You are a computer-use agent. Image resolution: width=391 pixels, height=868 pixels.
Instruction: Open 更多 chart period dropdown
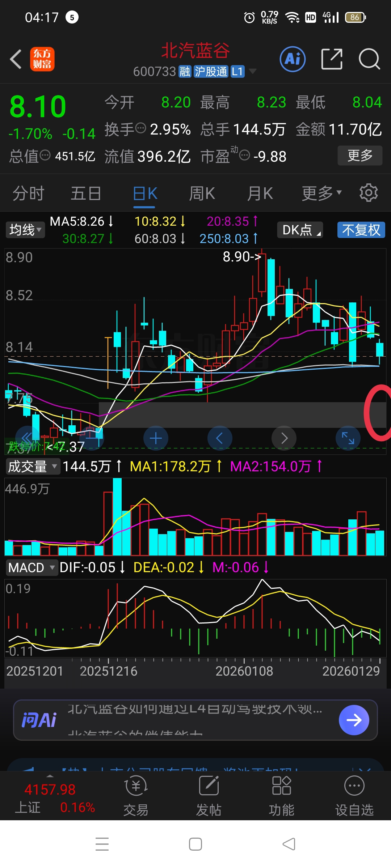[321, 193]
